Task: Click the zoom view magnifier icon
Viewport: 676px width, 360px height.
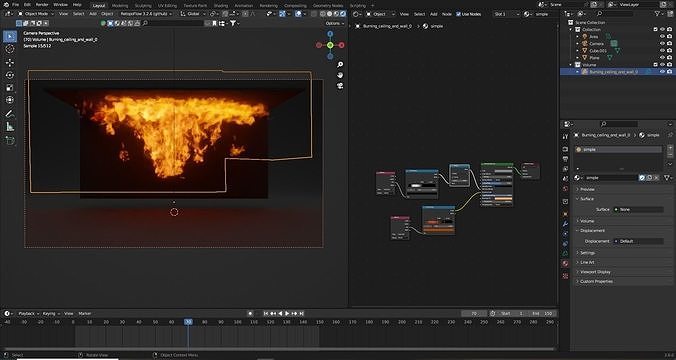Action: click(340, 65)
